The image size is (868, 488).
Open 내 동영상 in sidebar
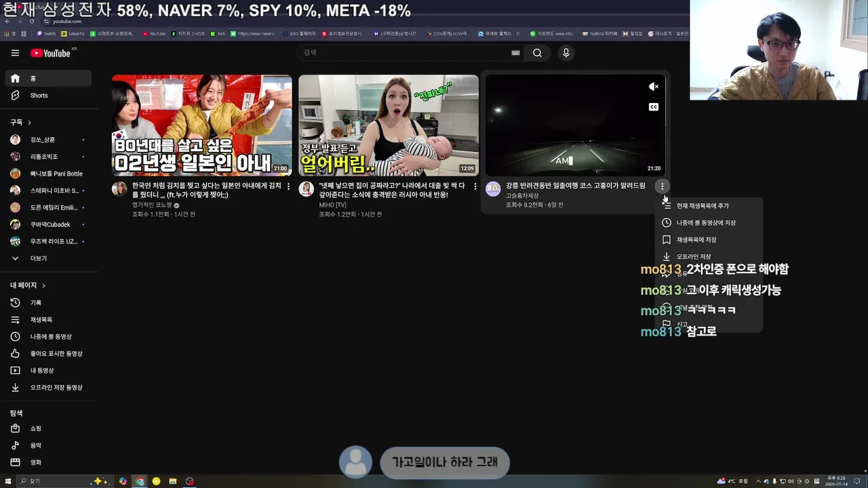pos(47,370)
